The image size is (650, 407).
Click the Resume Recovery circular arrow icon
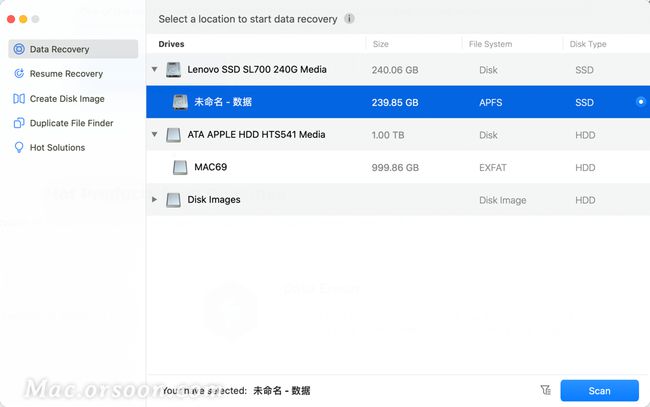pos(19,74)
